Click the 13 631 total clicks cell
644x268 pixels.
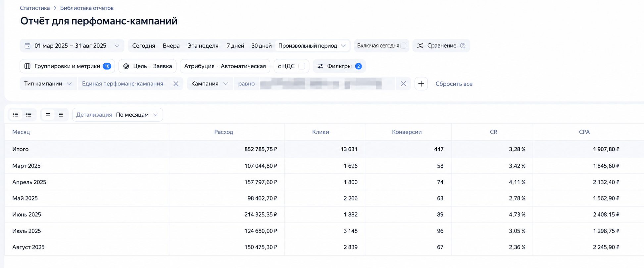point(349,149)
